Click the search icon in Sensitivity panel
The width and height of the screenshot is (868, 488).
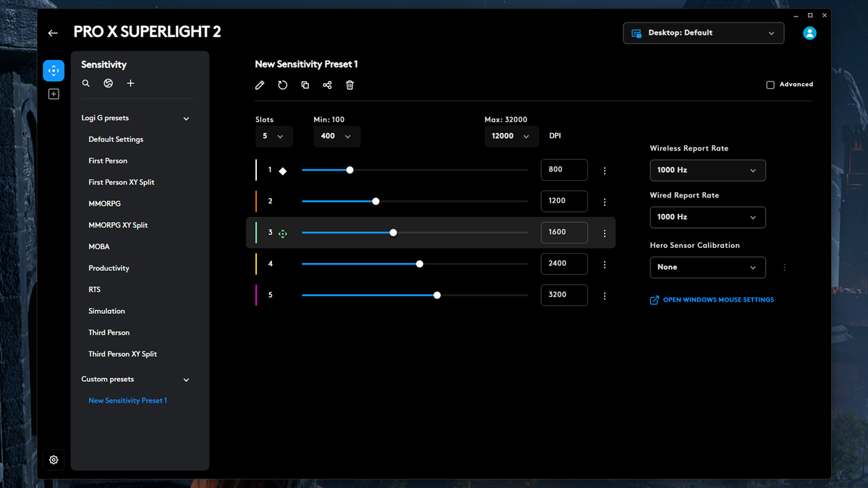pos(86,84)
